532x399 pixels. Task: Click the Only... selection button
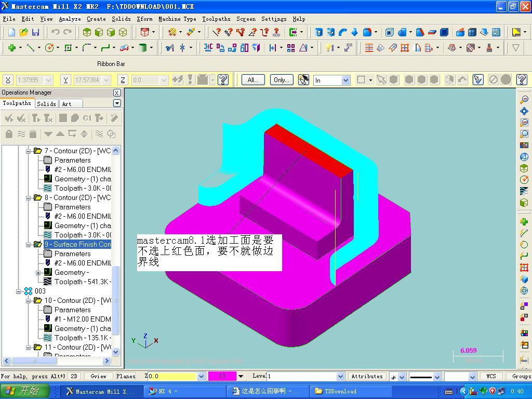282,79
